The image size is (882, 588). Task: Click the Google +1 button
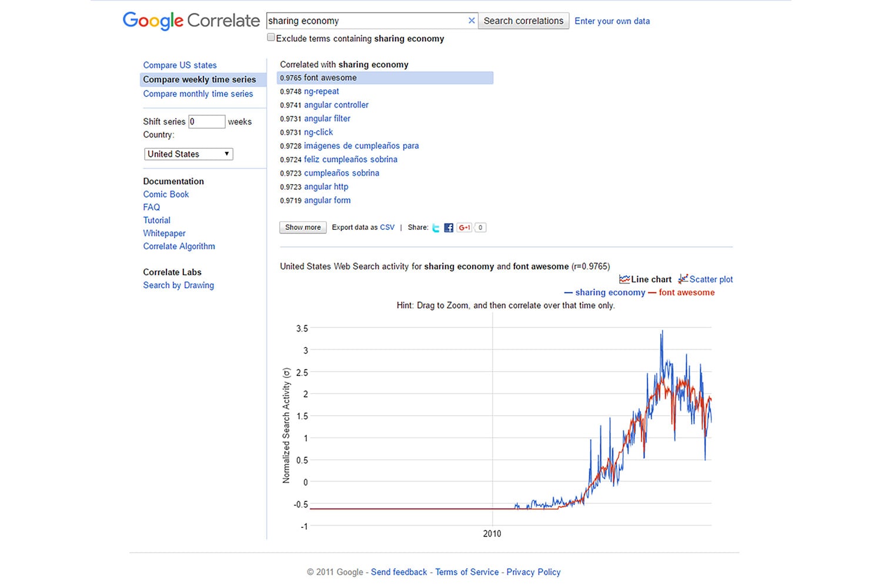[x=465, y=228]
